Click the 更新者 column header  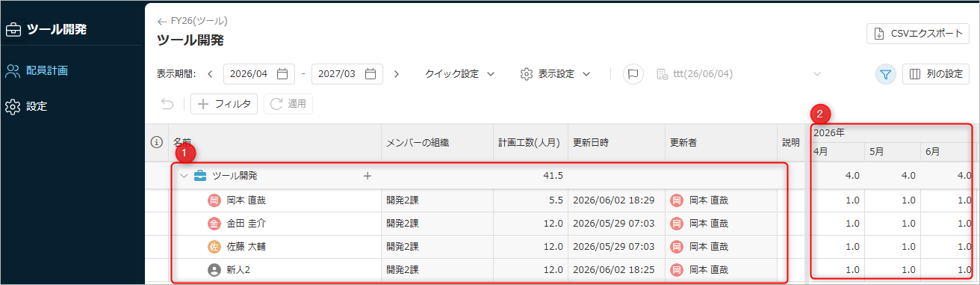click(x=721, y=142)
